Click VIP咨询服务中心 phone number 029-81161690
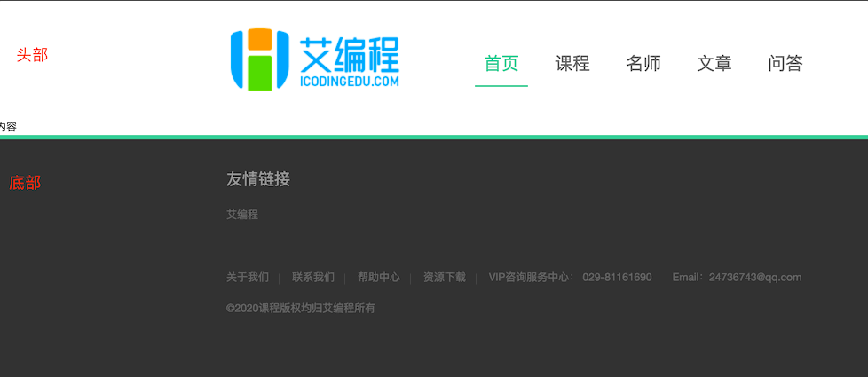The width and height of the screenshot is (868, 377). [x=617, y=277]
